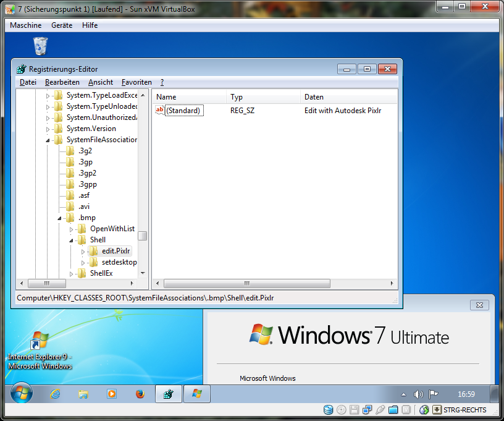Select (Standard) value entry
The width and height of the screenshot is (504, 421).
(x=183, y=111)
